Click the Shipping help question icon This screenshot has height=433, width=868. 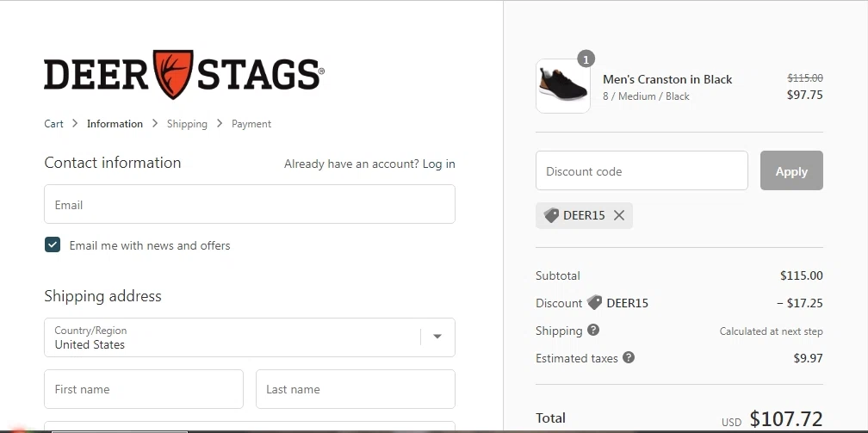(592, 330)
